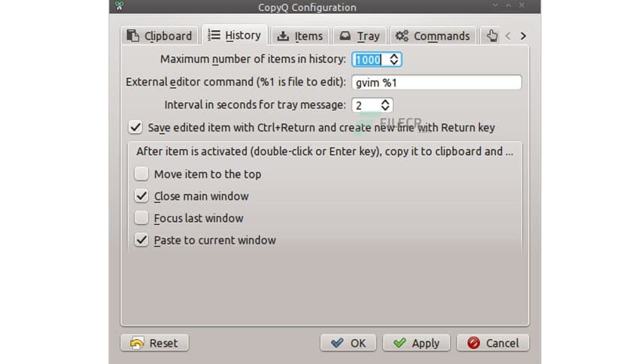Maximize the CopyQ Configuration window

pyautogui.click(x=509, y=5)
